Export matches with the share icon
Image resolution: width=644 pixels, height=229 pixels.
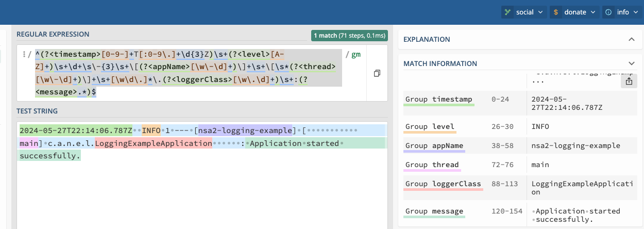(629, 81)
